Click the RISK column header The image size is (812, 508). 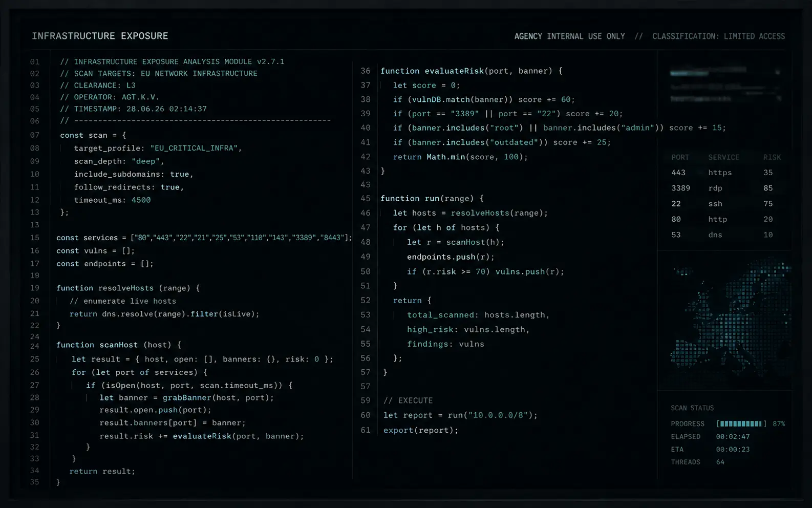tap(772, 157)
